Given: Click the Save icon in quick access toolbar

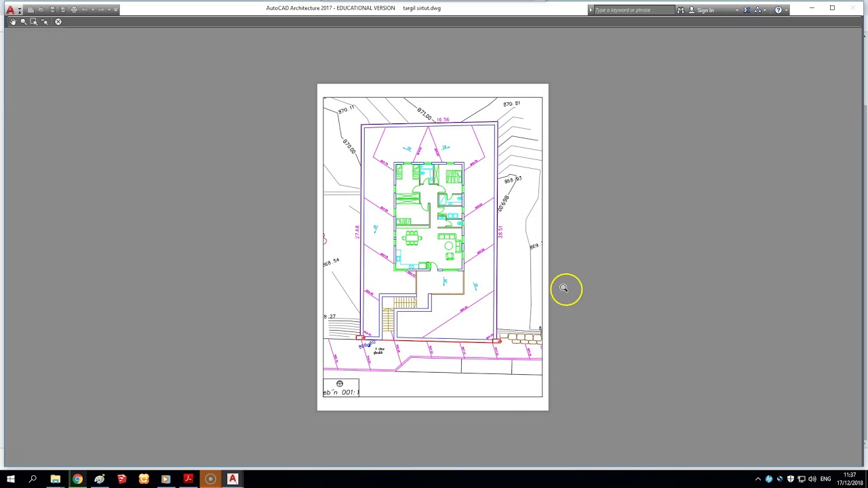Looking at the screenshot, I should [52, 10].
